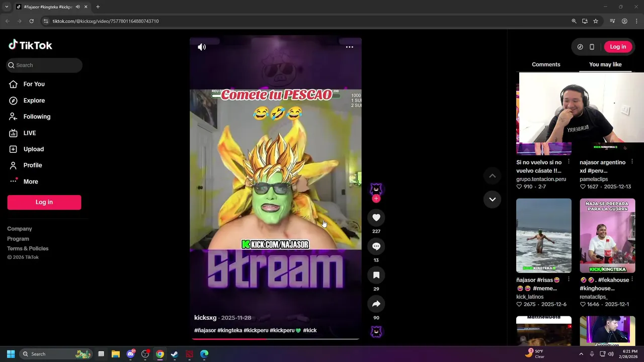Bookmark this page with the star icon
This screenshot has height=362, width=644.
[x=596, y=21]
